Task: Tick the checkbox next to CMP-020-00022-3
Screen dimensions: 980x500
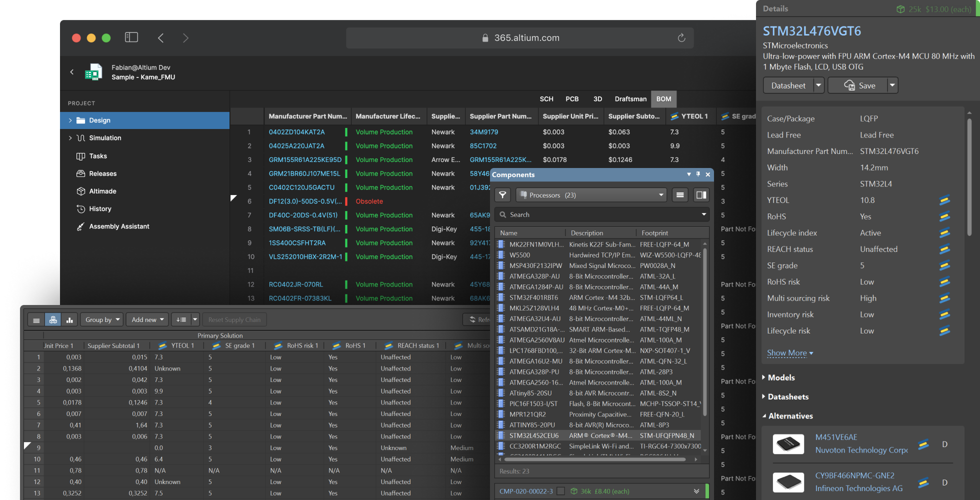Action: (x=561, y=491)
